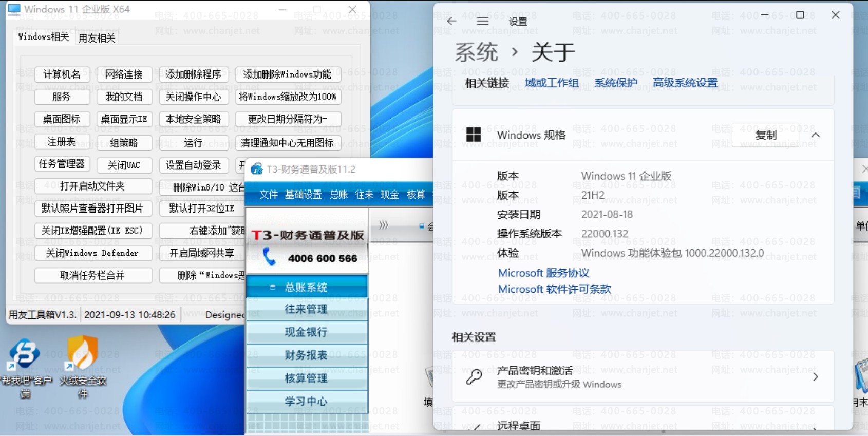Click the 桌面图标 button

(62, 119)
